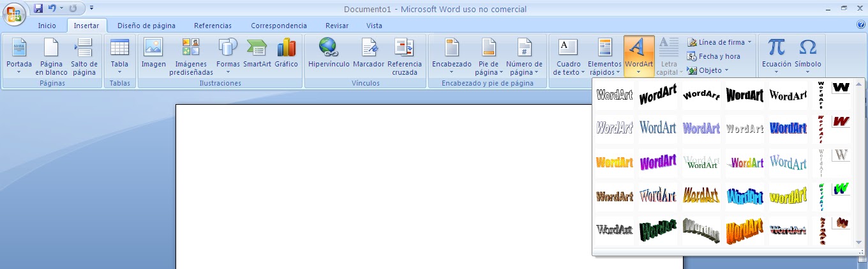Image resolution: width=868 pixels, height=269 pixels.
Task: Open the Línea de firma dropdown
Action: 719,42
